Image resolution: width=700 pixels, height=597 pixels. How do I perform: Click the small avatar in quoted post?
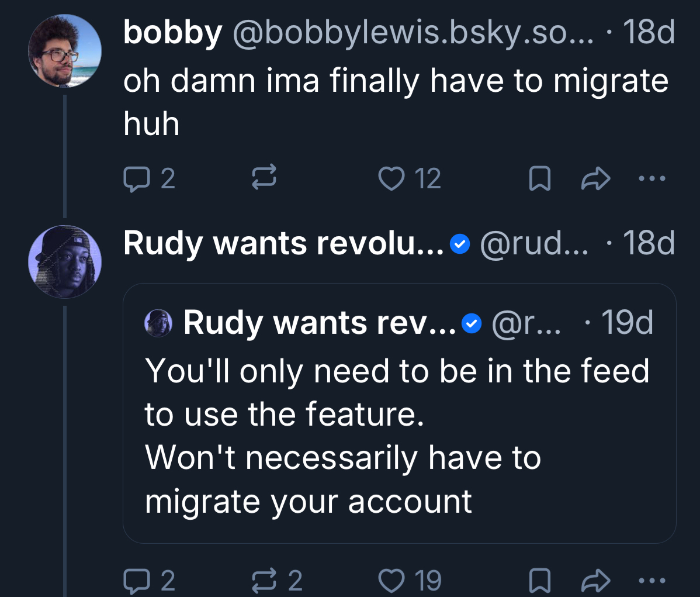(x=158, y=323)
